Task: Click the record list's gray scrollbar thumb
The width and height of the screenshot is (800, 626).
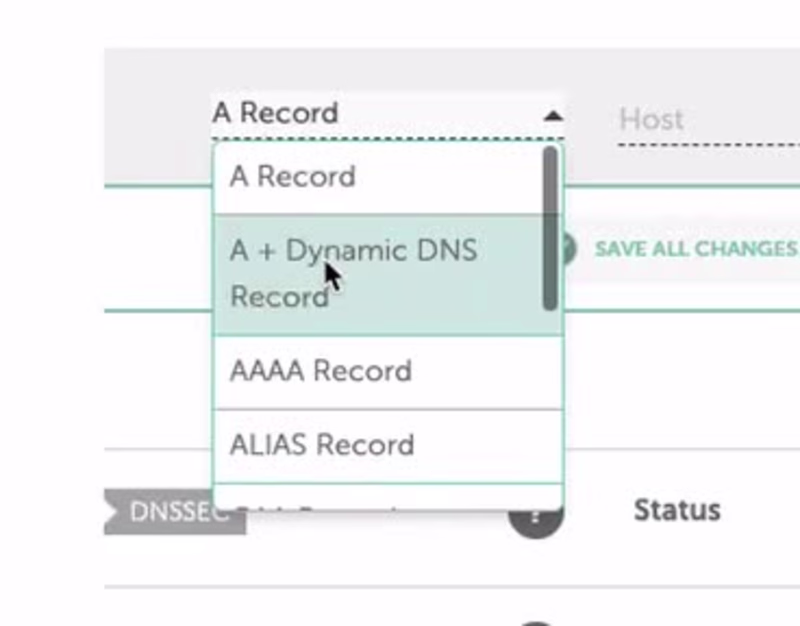Action: pyautogui.click(x=550, y=228)
